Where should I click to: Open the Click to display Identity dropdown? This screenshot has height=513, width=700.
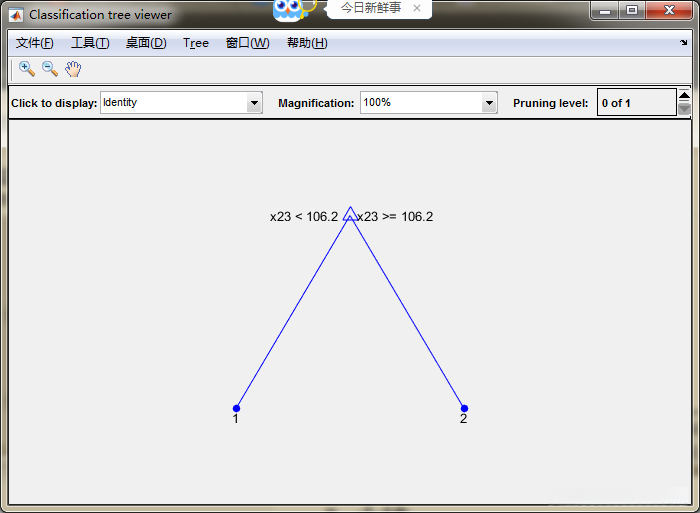tap(181, 103)
